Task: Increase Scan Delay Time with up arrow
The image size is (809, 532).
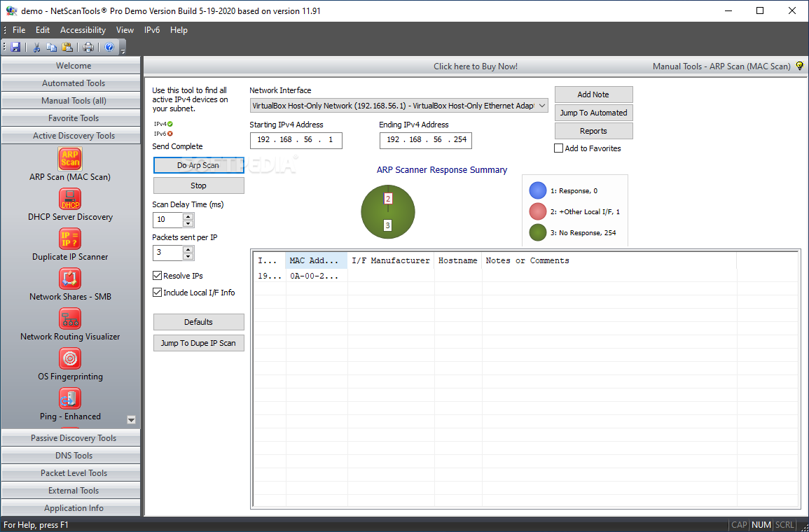Action: [x=188, y=217]
